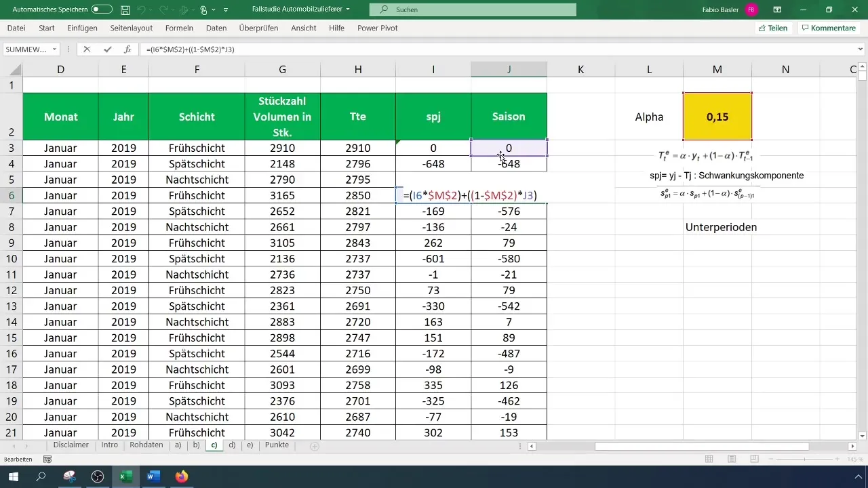Click the macro recording icon in status bar
The width and height of the screenshot is (868, 488).
(47, 459)
